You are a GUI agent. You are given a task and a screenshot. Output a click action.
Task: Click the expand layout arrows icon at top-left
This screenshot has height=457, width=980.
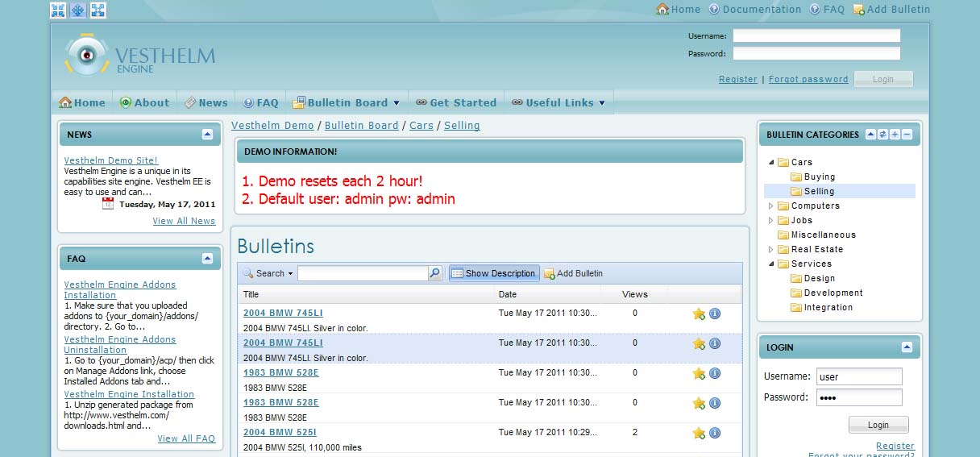pyautogui.click(x=98, y=10)
